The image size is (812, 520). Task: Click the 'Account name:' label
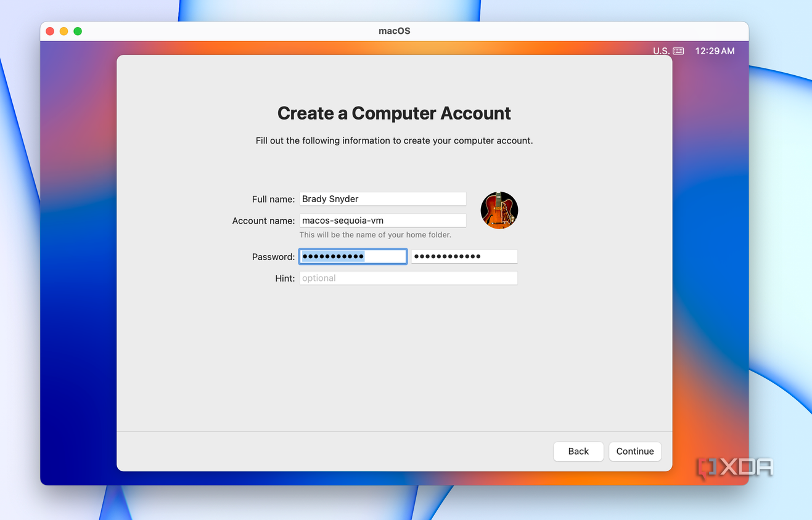point(263,221)
